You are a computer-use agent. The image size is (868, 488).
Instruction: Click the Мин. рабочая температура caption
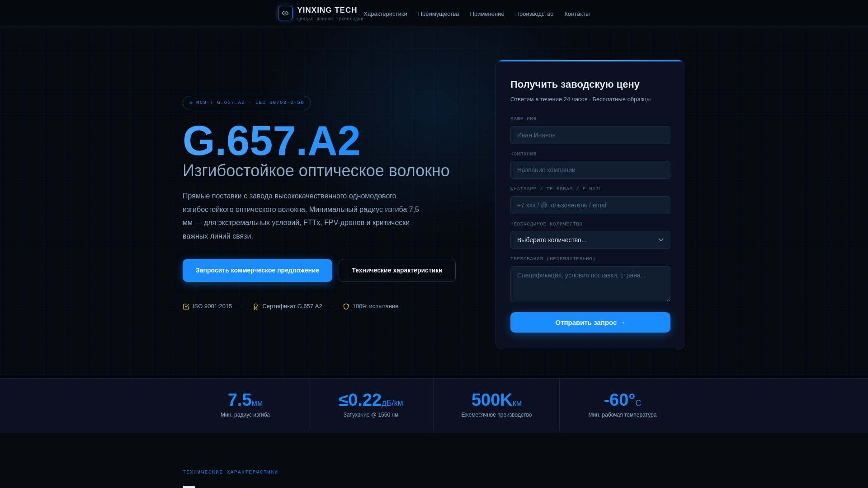click(623, 415)
